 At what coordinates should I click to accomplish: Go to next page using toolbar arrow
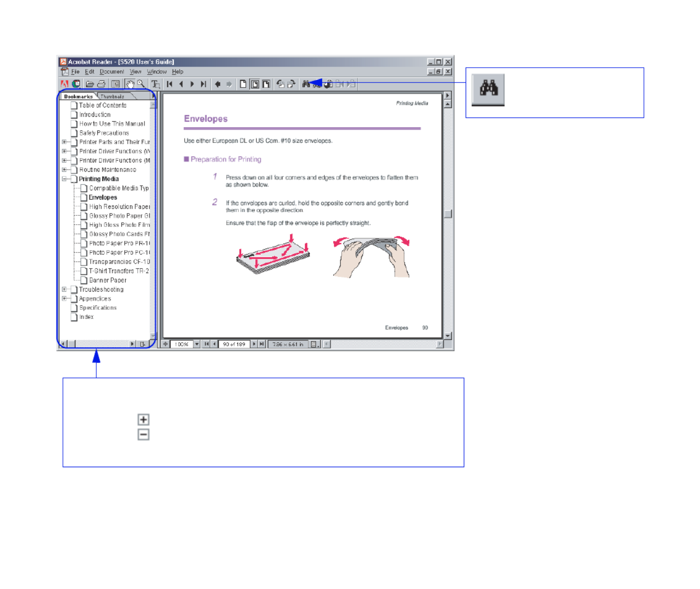point(192,84)
